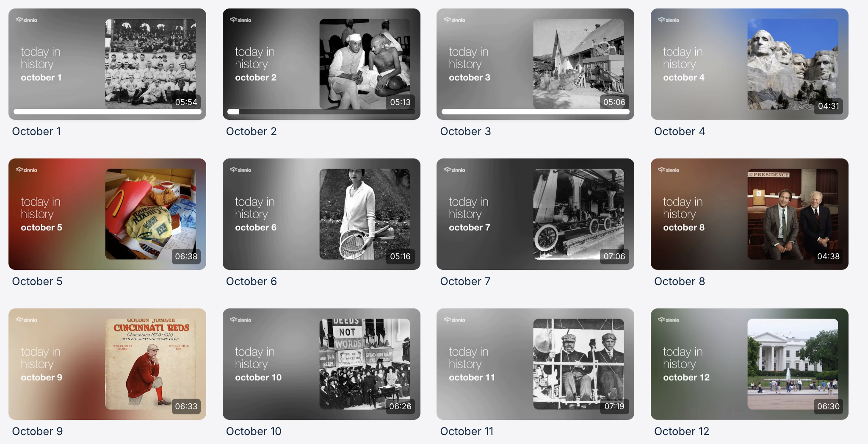
Task: Click the zinnia logo on October 1 card
Action: tap(26, 20)
